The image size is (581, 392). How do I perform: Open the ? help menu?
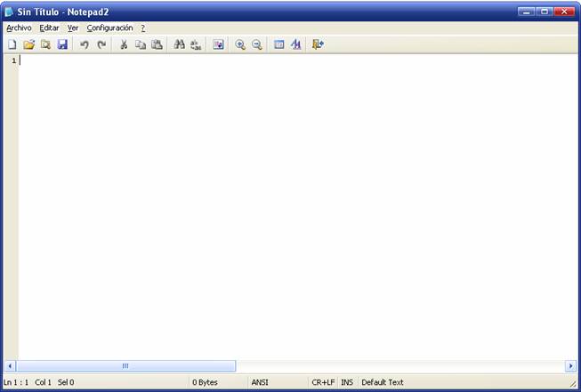pos(143,28)
